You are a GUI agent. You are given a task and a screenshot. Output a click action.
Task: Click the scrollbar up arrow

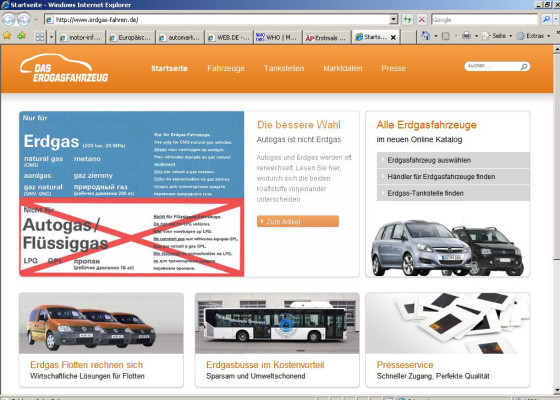pos(556,49)
